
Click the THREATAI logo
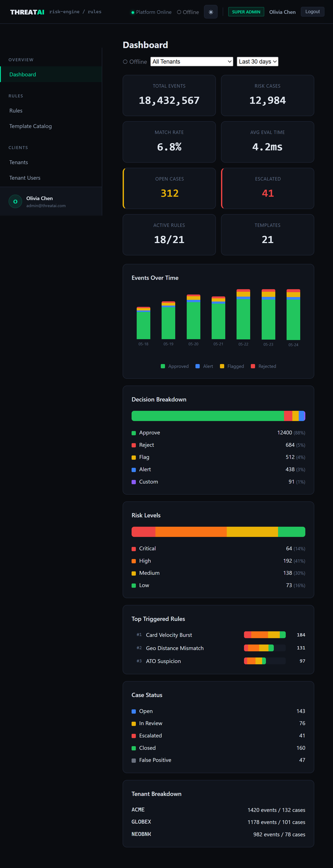pyautogui.click(x=27, y=12)
